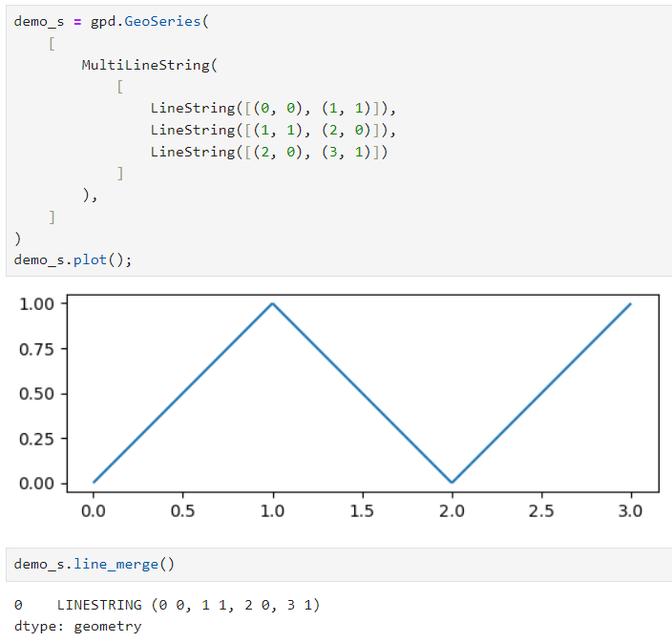Image resolution: width=672 pixels, height=642 pixels.
Task: Click the plot line's peak at x=1.0
Action: click(273, 304)
